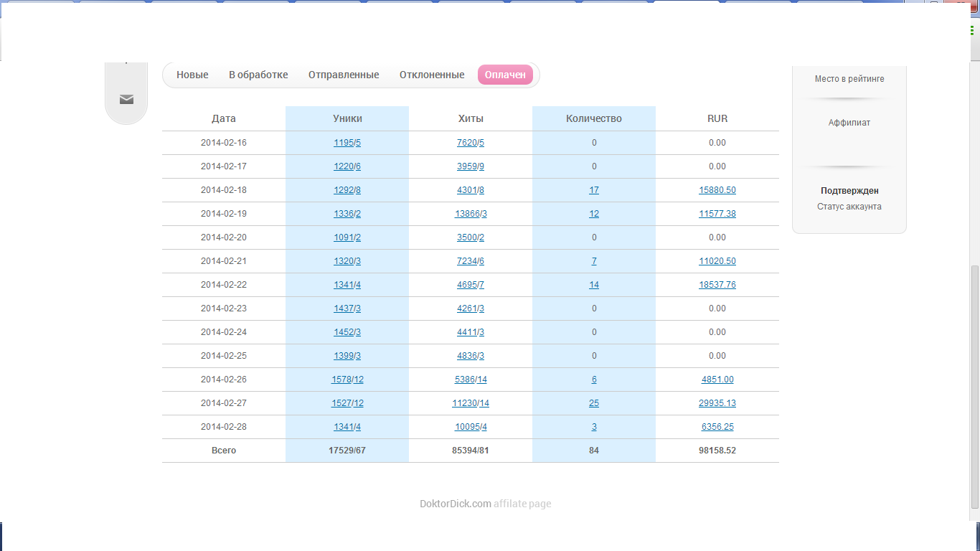Click the DoktorDick.com footer link
Image resolution: width=980 pixels, height=551 pixels.
455,504
